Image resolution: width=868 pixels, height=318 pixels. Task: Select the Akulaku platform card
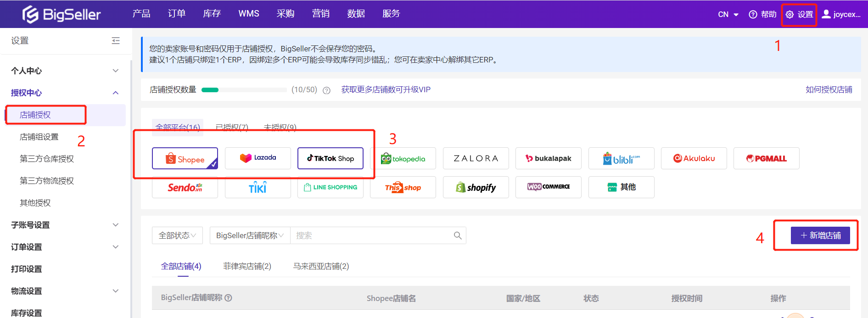694,158
